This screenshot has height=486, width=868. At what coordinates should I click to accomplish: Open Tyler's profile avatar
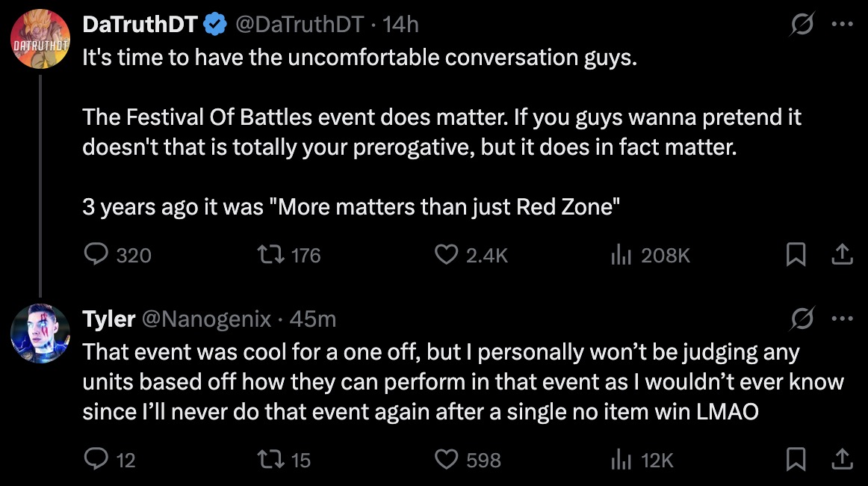[x=40, y=333]
